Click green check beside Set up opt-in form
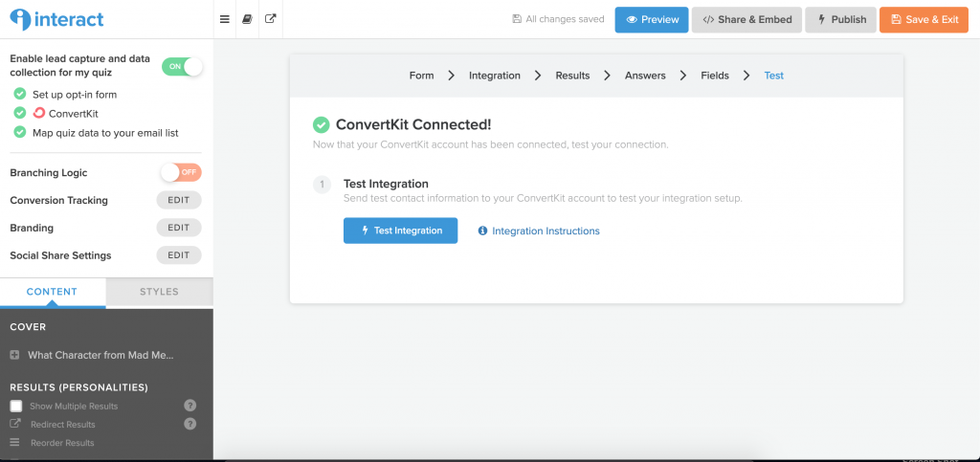Screen dimensions: 980x462 20,95
